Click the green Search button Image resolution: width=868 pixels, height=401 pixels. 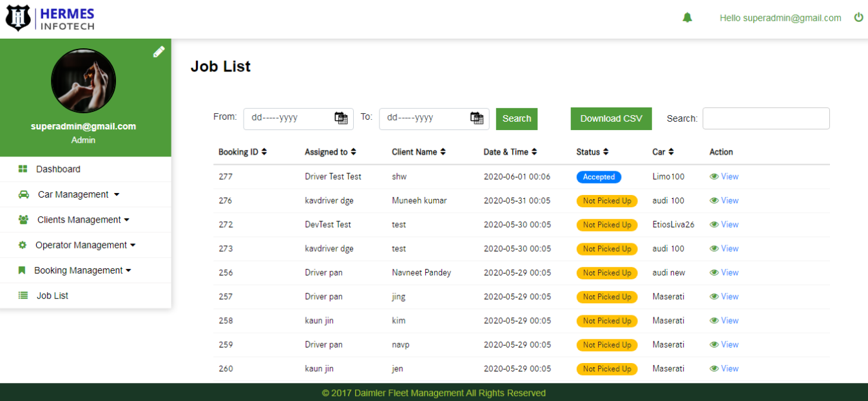coord(517,118)
